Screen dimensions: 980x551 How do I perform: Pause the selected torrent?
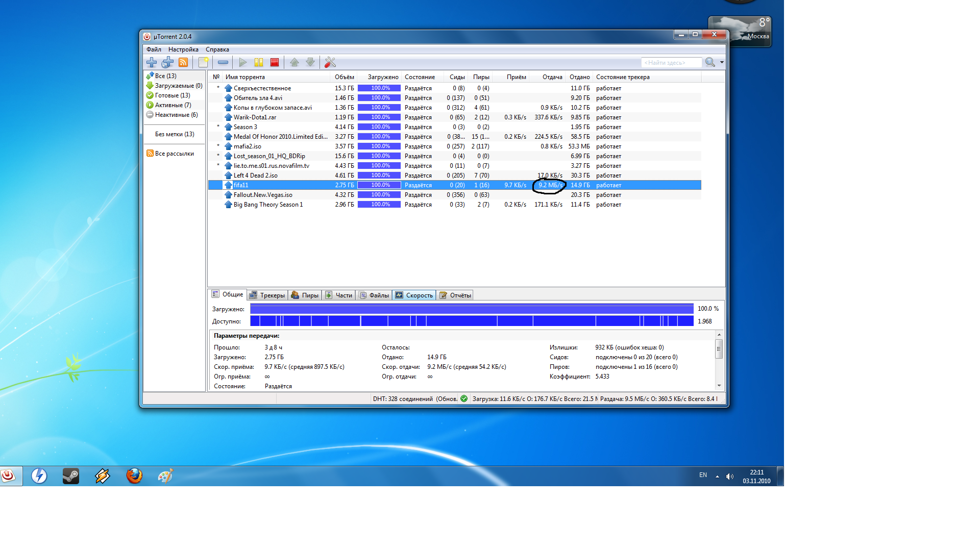point(259,62)
